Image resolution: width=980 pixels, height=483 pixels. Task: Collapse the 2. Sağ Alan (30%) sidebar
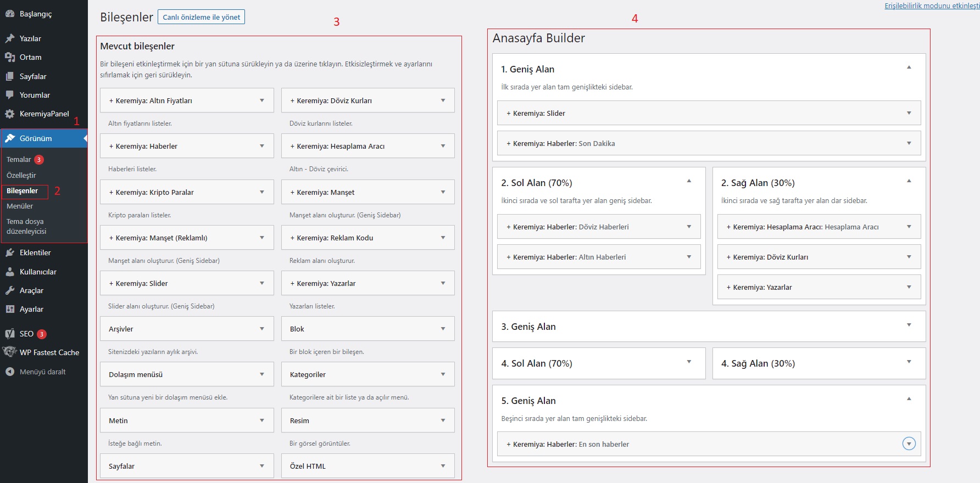(x=909, y=181)
